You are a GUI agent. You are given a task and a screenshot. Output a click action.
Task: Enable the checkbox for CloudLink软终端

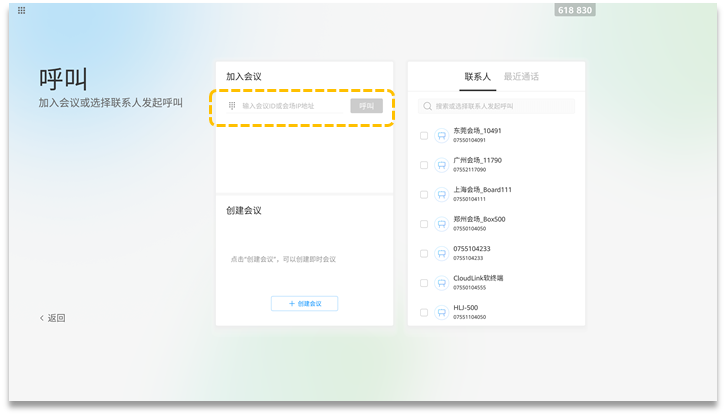pyautogui.click(x=424, y=283)
